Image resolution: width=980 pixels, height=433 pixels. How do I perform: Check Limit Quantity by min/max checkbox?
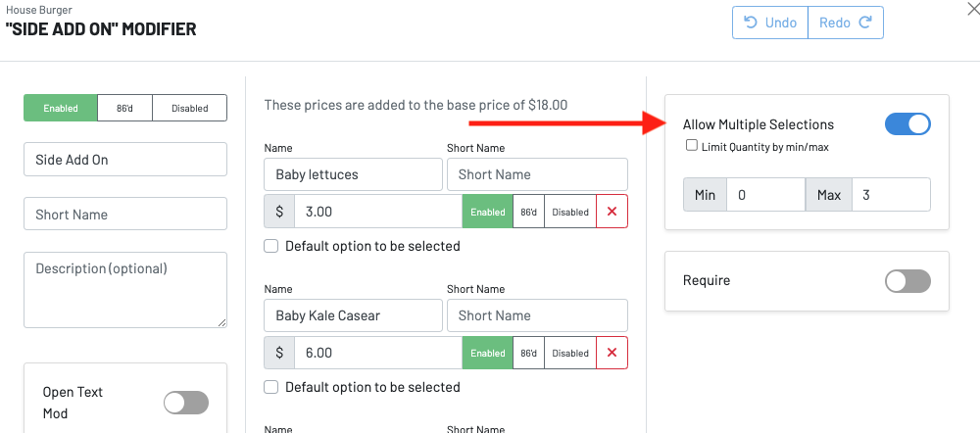click(x=692, y=146)
